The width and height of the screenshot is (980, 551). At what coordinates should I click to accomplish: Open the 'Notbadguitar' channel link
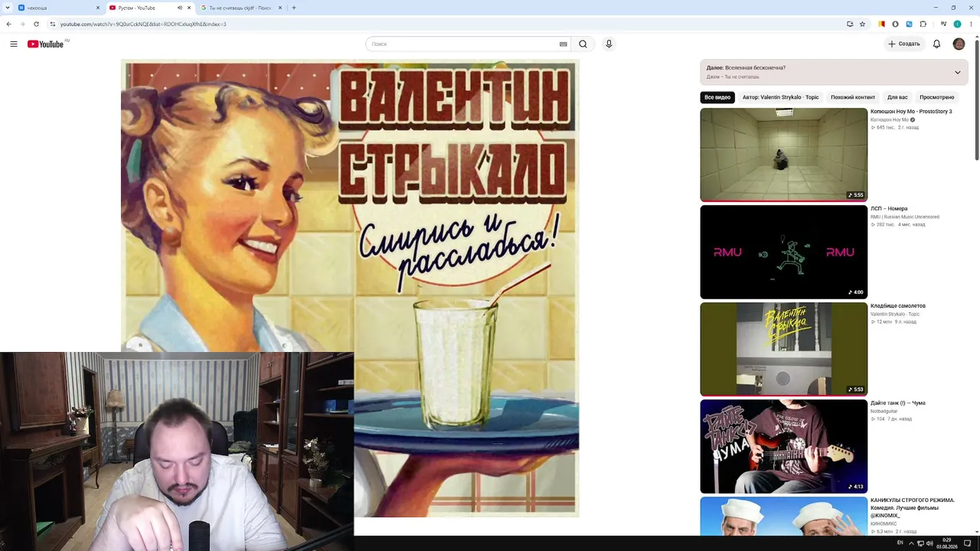tap(884, 412)
